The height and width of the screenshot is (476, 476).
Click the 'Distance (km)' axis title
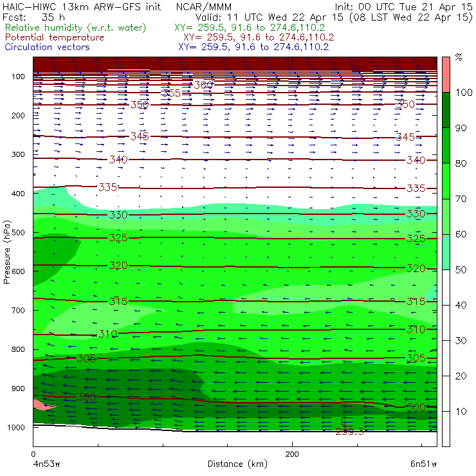tap(238, 464)
